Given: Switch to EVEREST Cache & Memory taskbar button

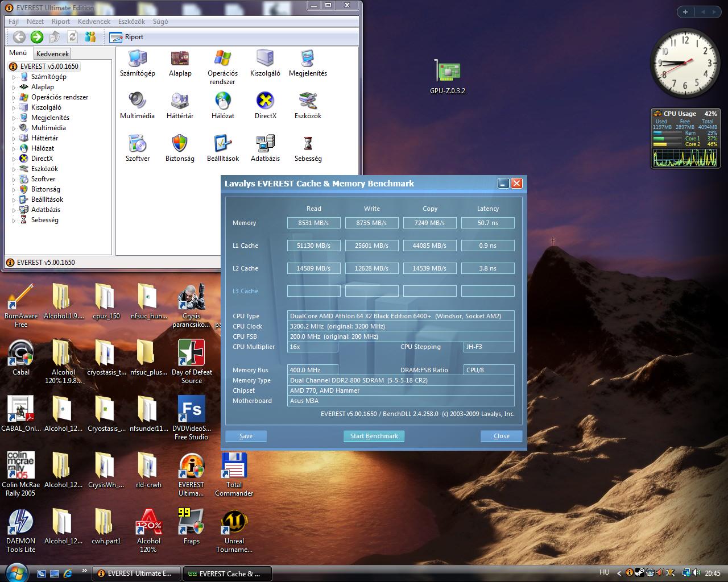Looking at the screenshot, I should pyautogui.click(x=226, y=573).
